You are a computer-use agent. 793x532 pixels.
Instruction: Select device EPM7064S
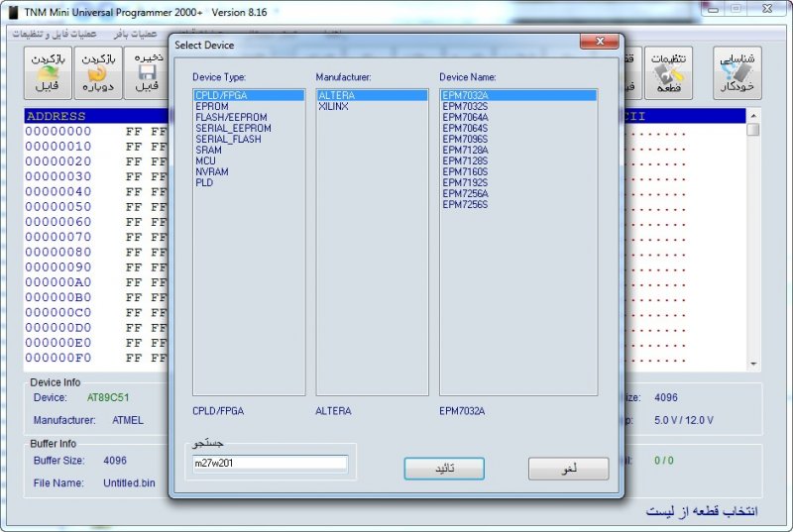[x=465, y=129]
